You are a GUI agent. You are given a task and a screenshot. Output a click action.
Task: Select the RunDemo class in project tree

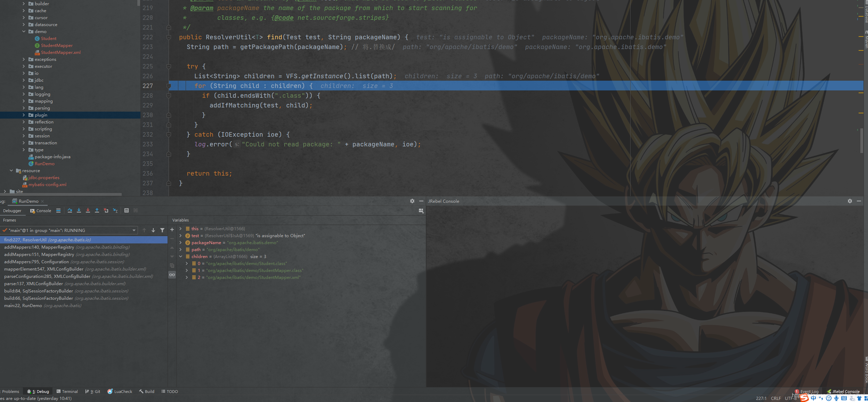[41, 163]
